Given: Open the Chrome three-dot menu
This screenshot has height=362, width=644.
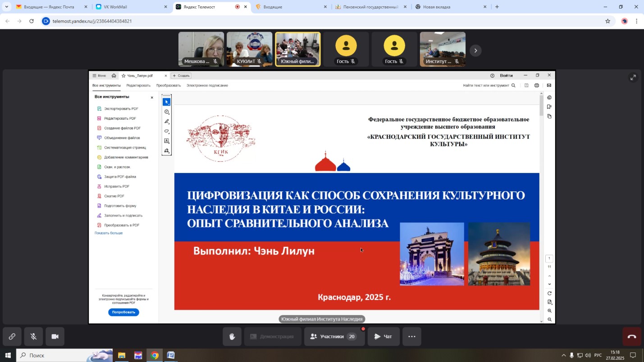Looking at the screenshot, I should point(636,21).
